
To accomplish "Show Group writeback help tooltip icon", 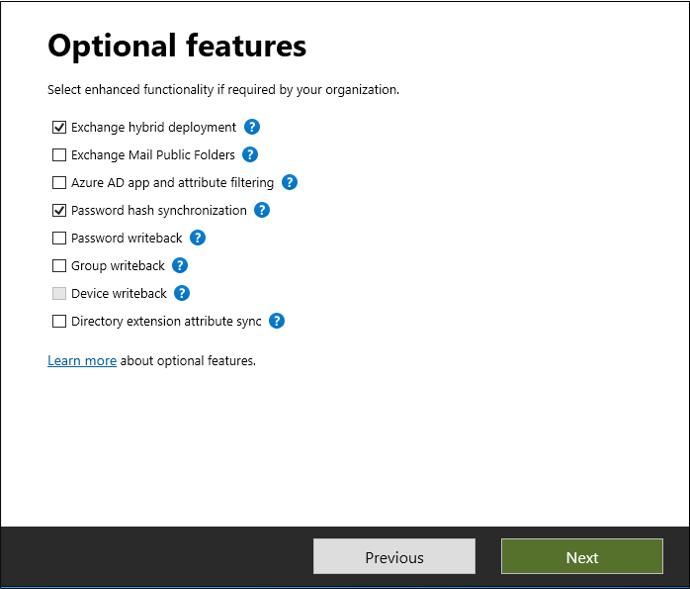I will 180,265.
